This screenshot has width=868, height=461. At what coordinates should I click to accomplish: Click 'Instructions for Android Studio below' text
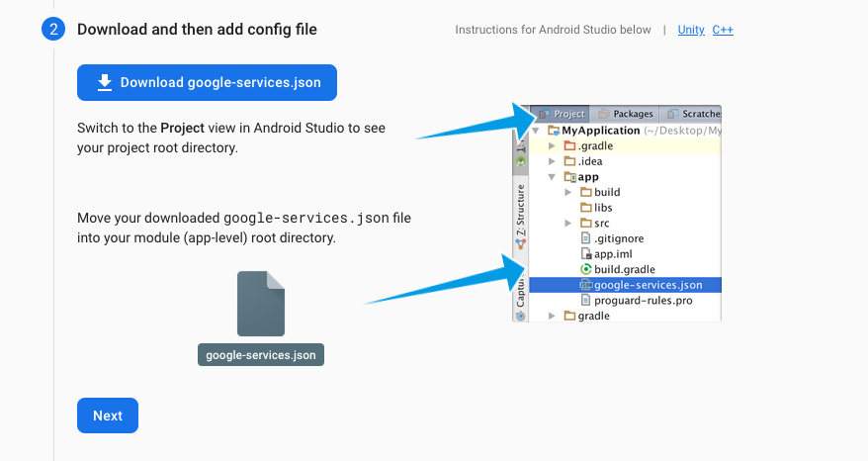click(x=553, y=30)
